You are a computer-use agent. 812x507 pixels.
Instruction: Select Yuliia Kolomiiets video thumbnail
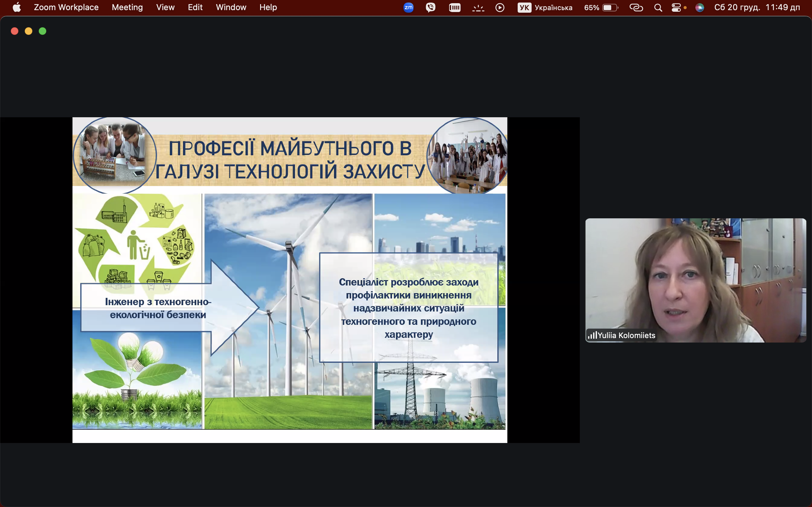click(695, 280)
